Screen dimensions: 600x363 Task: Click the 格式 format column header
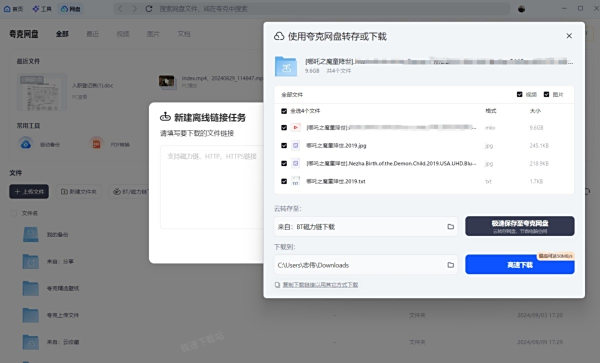pyautogui.click(x=491, y=111)
